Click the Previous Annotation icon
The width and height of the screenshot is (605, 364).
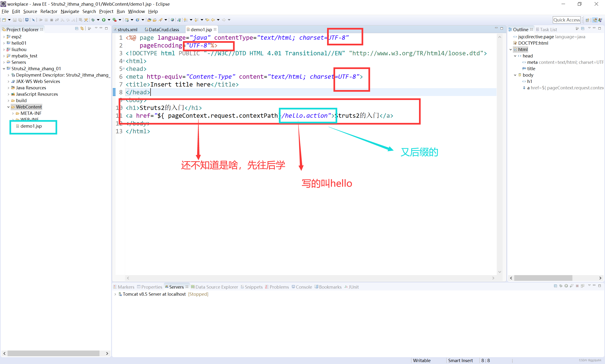pyautogui.click(x=196, y=20)
